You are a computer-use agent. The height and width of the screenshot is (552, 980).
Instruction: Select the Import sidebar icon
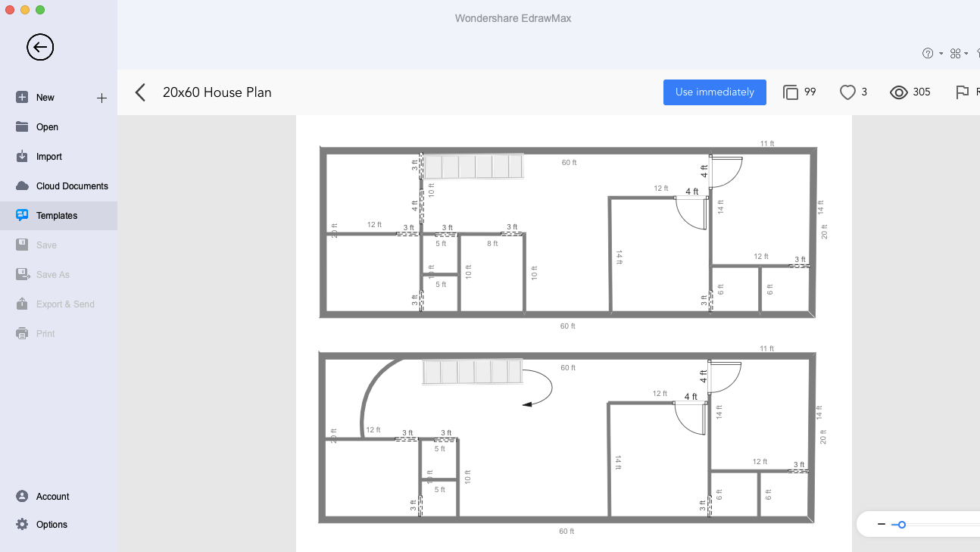pyautogui.click(x=21, y=156)
